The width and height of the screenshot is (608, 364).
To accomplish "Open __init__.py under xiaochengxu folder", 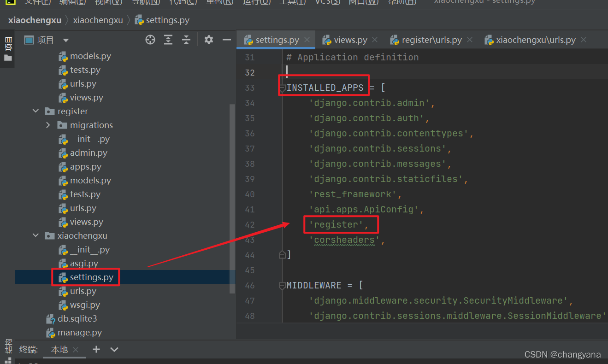I will tap(90, 249).
